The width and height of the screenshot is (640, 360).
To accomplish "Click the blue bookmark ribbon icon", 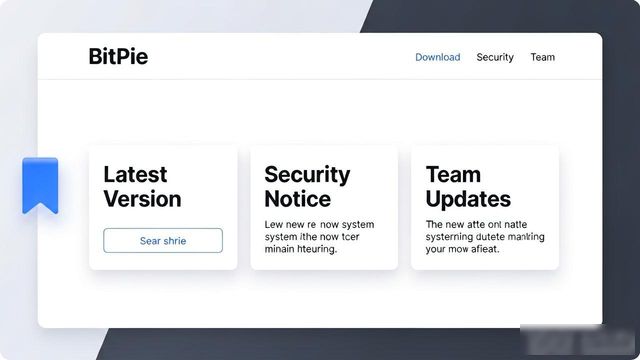I will tap(40, 186).
